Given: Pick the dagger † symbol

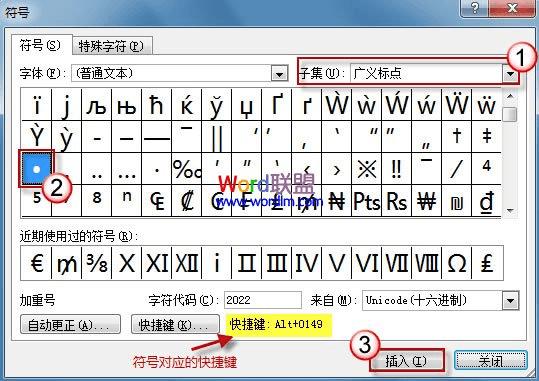Looking at the screenshot, I should tap(456, 137).
